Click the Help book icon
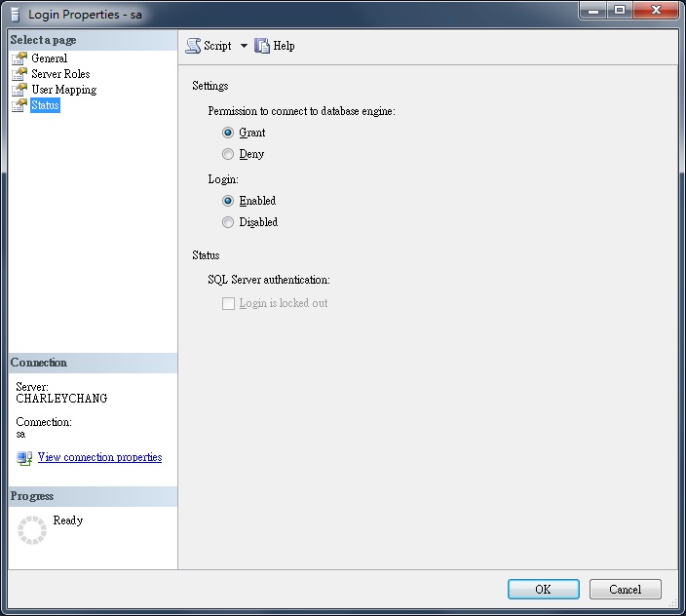 tap(262, 46)
